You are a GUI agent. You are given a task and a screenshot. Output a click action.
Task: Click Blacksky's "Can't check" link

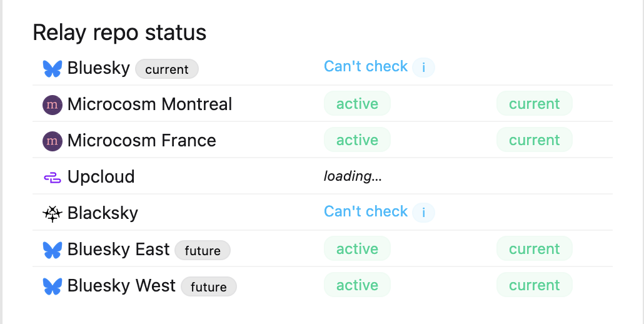pos(366,212)
